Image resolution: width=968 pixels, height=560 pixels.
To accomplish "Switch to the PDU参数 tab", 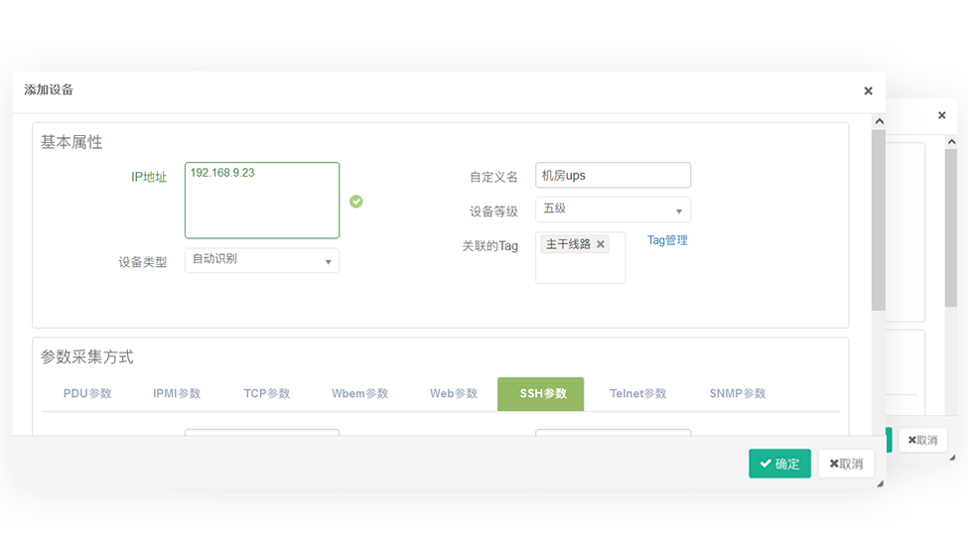I will (87, 394).
